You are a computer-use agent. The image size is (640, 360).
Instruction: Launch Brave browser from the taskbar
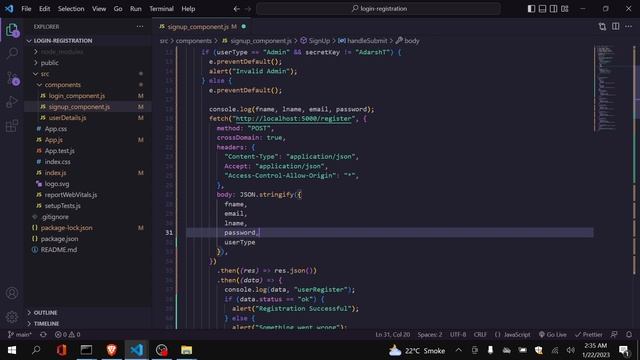(x=111, y=350)
